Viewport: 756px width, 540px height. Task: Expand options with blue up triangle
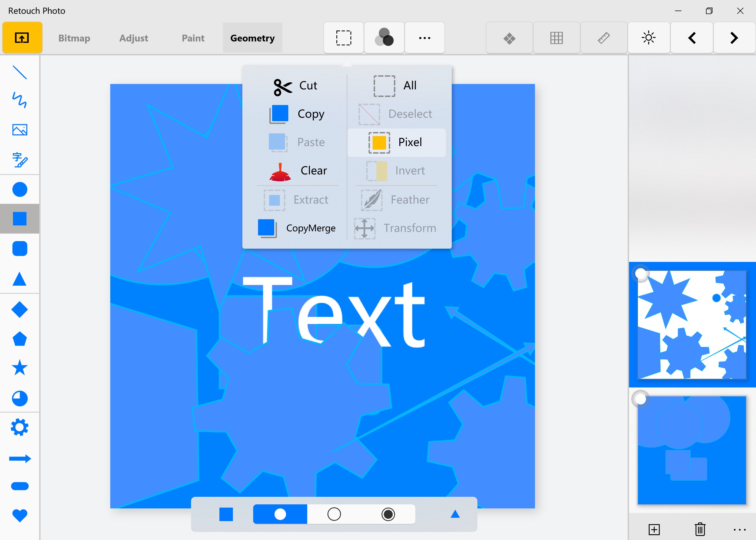click(x=455, y=514)
